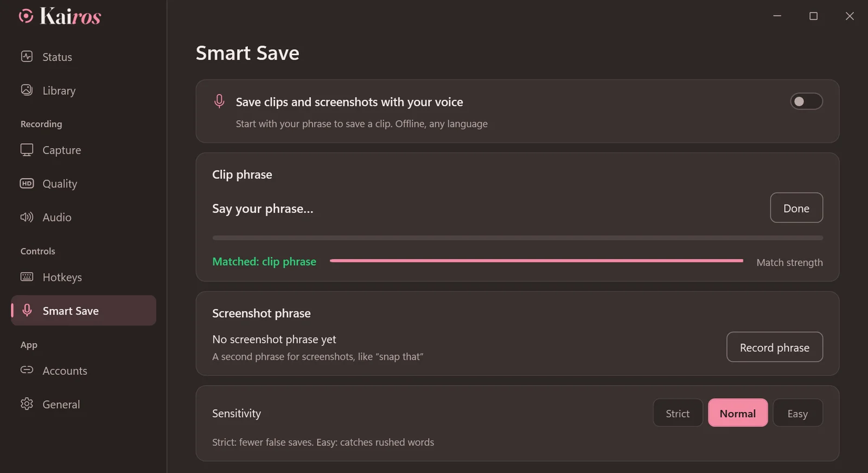Click the Kairos logo icon
The height and width of the screenshot is (473, 868).
coord(26,16)
